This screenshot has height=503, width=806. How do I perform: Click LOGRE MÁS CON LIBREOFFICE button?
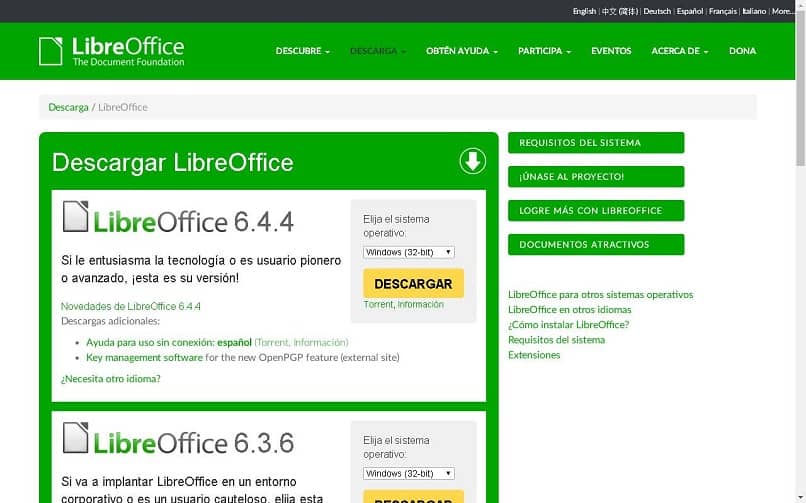[596, 211]
